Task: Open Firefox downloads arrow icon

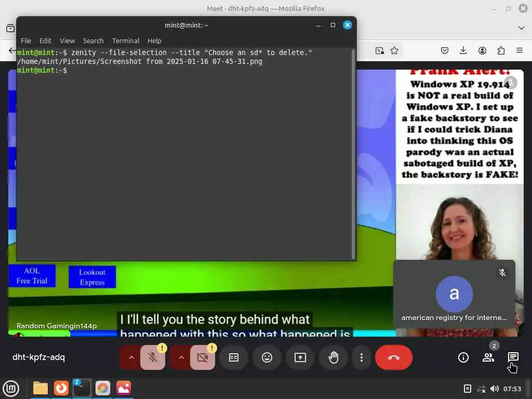Action: (463, 50)
